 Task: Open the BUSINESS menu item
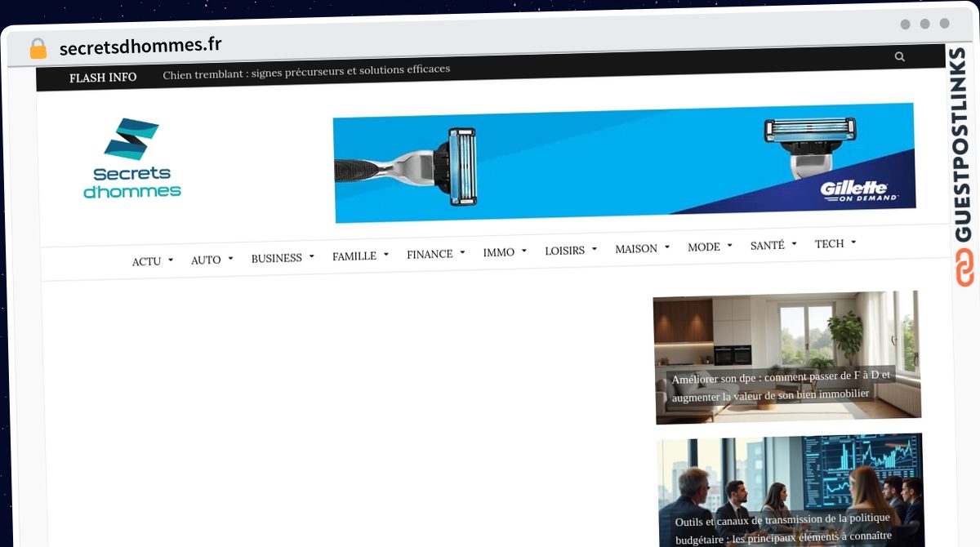[x=276, y=258]
